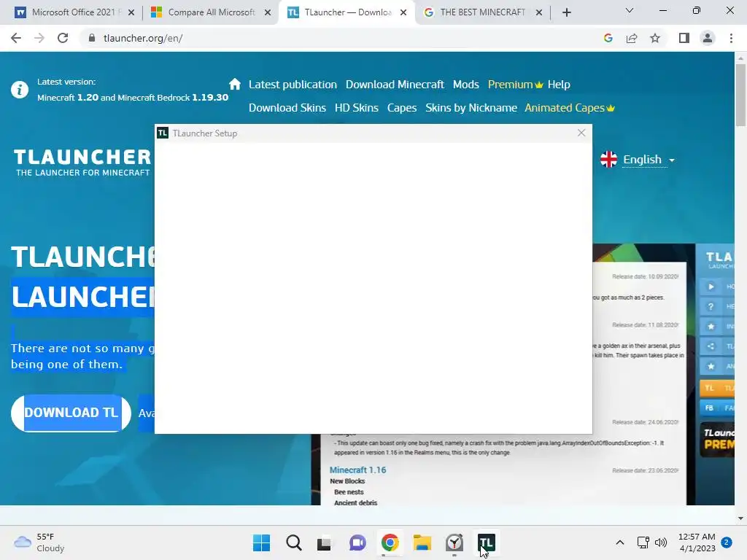Click the home icon in site navigation
The height and width of the screenshot is (560, 747).
[x=234, y=85]
